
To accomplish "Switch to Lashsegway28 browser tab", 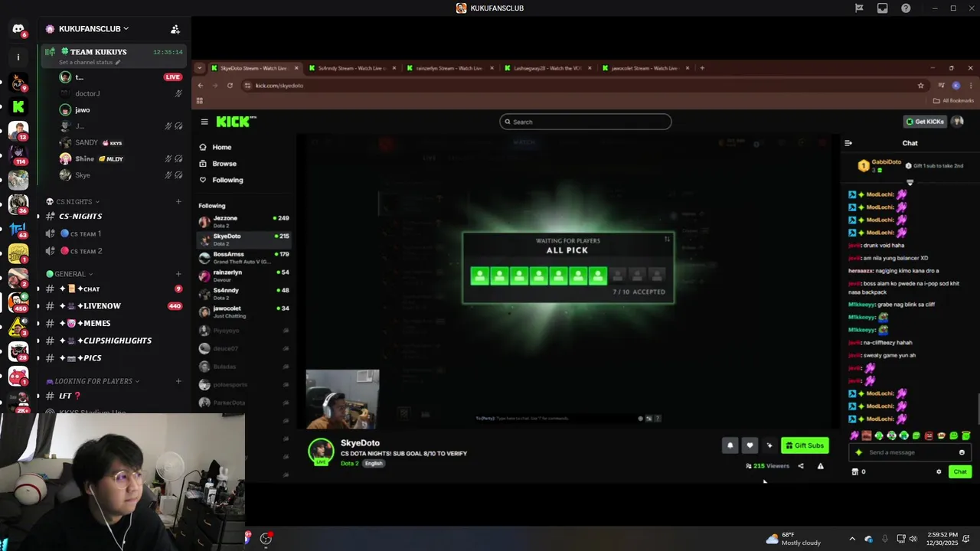I will tap(547, 68).
